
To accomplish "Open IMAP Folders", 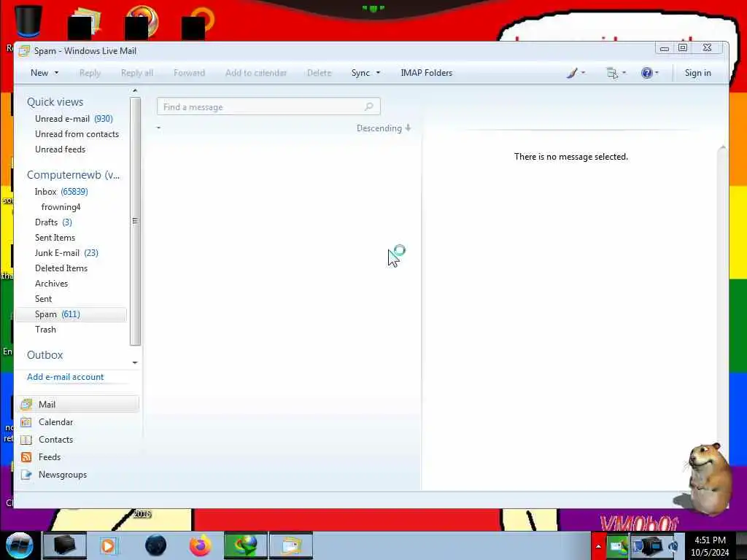I will pos(426,73).
